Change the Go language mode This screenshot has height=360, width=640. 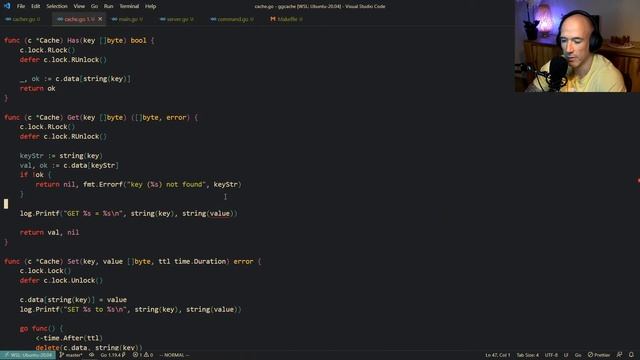coord(578,355)
